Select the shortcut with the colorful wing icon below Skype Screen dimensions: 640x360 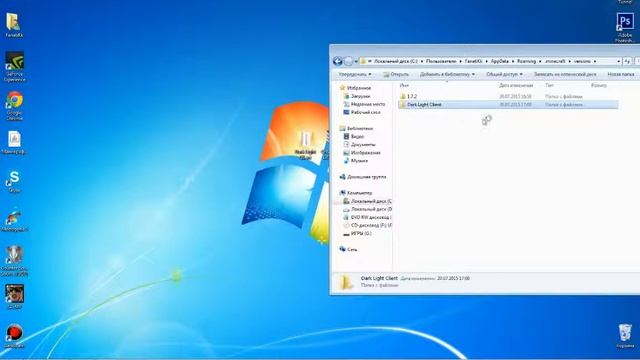[14, 220]
